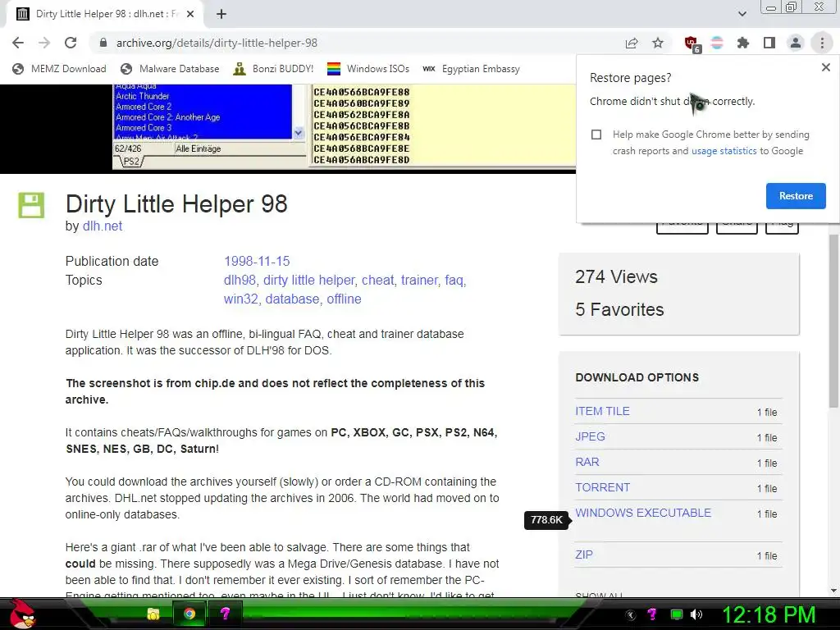
Task: Download the ZIP file
Action: point(584,555)
